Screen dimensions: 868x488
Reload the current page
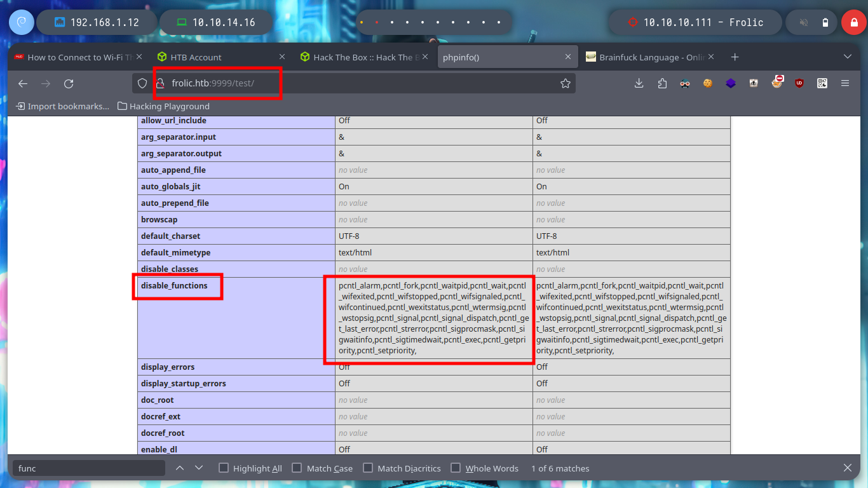tap(69, 83)
